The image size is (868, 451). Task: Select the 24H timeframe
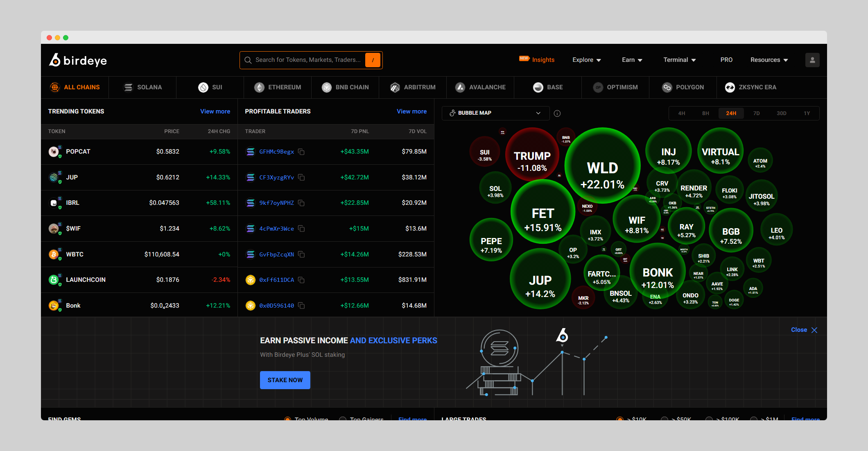click(x=731, y=113)
